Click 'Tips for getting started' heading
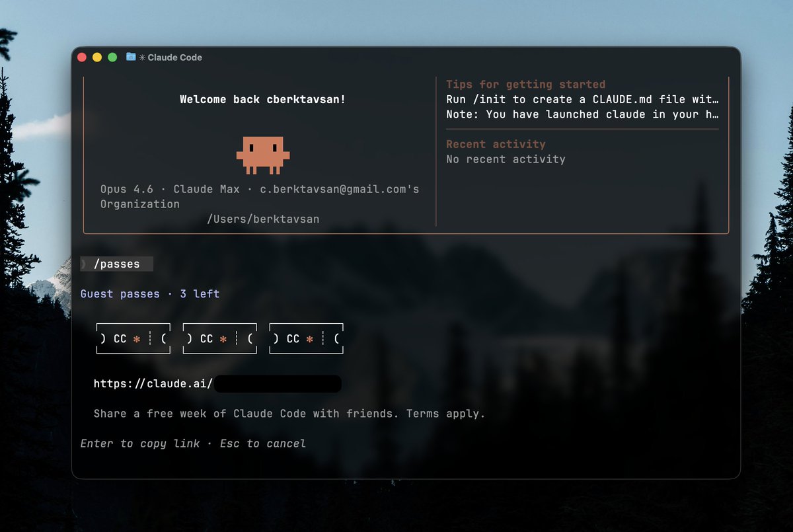The image size is (793, 532). click(525, 85)
